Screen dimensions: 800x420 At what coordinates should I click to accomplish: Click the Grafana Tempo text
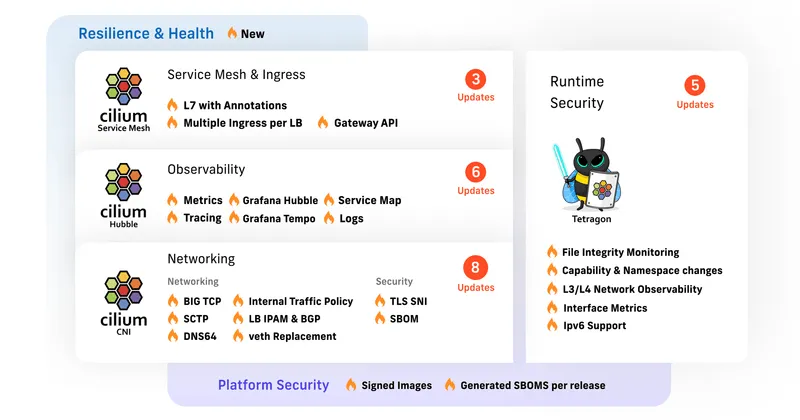tap(279, 218)
